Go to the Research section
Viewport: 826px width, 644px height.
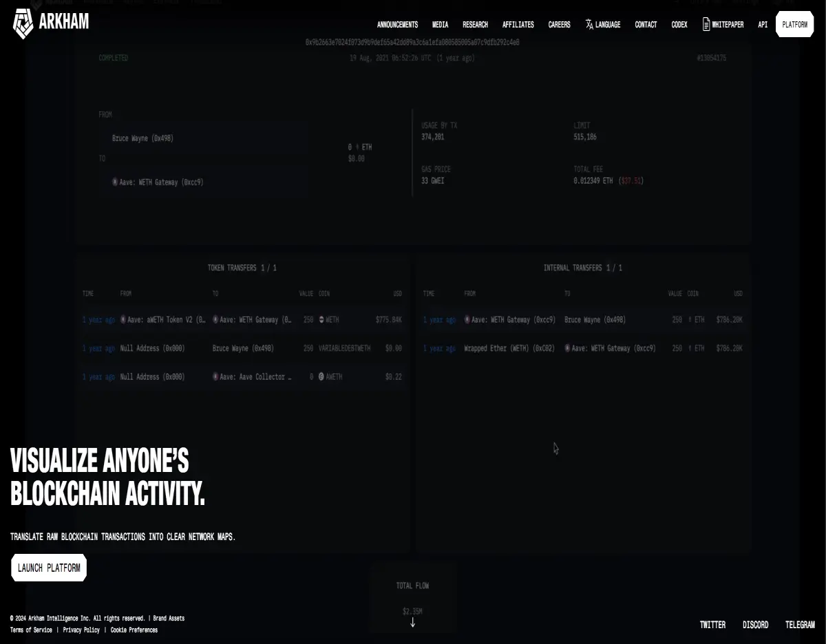pyautogui.click(x=475, y=25)
